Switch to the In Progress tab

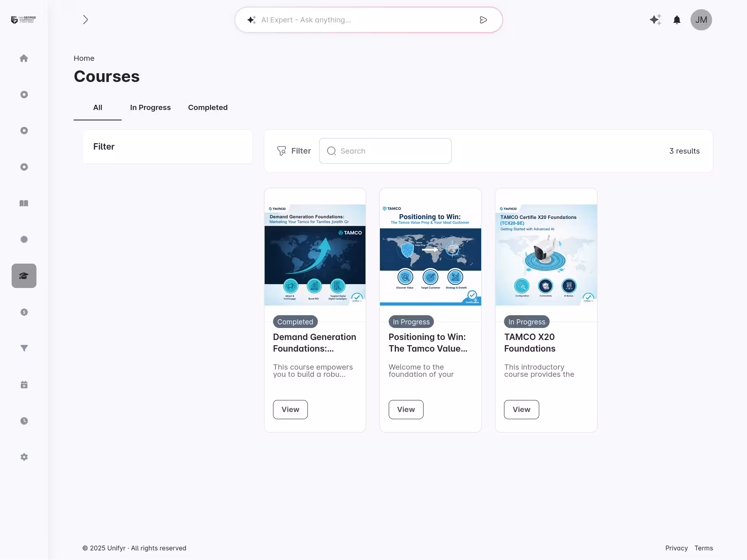click(x=150, y=107)
